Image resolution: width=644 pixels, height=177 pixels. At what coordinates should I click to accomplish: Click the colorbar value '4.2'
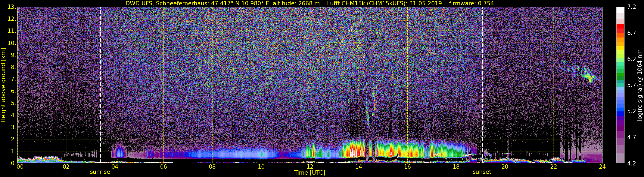tap(632, 163)
